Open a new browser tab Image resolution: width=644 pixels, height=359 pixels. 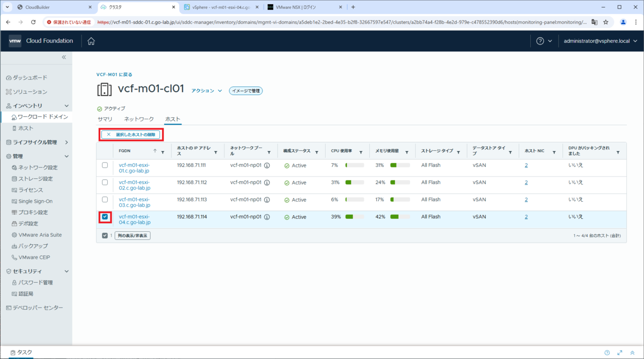click(353, 7)
